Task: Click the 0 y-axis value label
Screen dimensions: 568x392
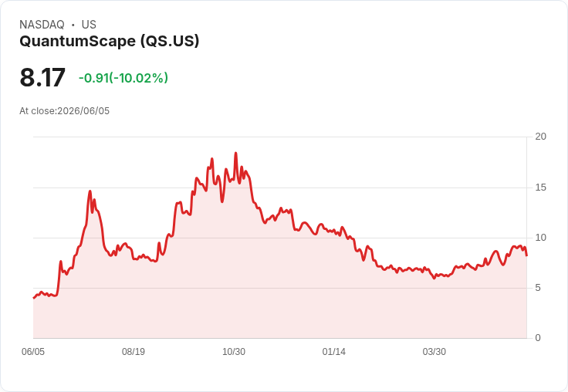Action: point(538,338)
